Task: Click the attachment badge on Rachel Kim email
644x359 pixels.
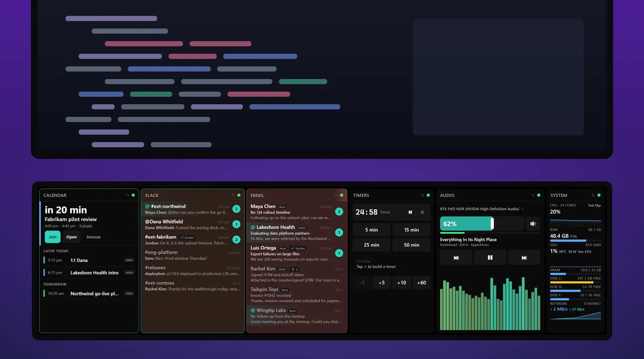Action: click(294, 269)
